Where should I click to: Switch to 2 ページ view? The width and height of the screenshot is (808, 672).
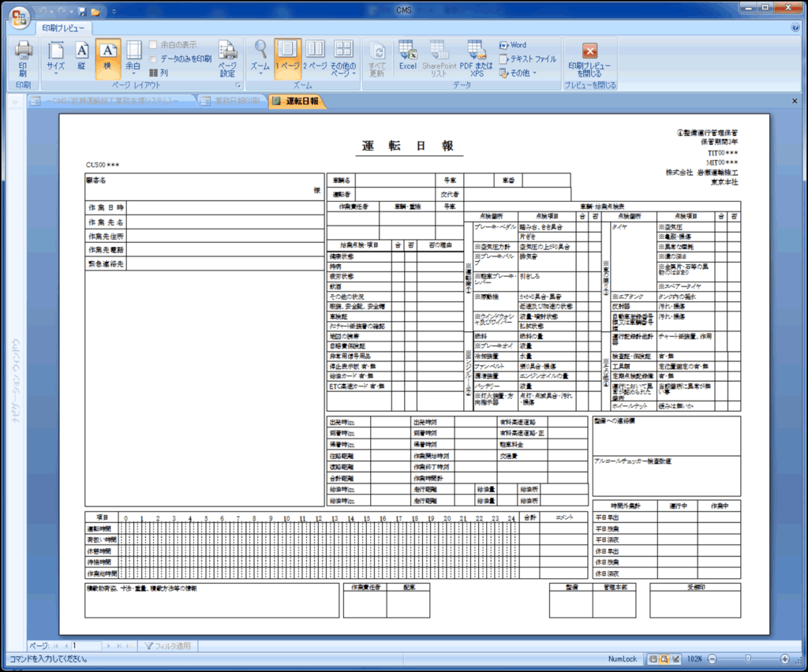(x=315, y=57)
